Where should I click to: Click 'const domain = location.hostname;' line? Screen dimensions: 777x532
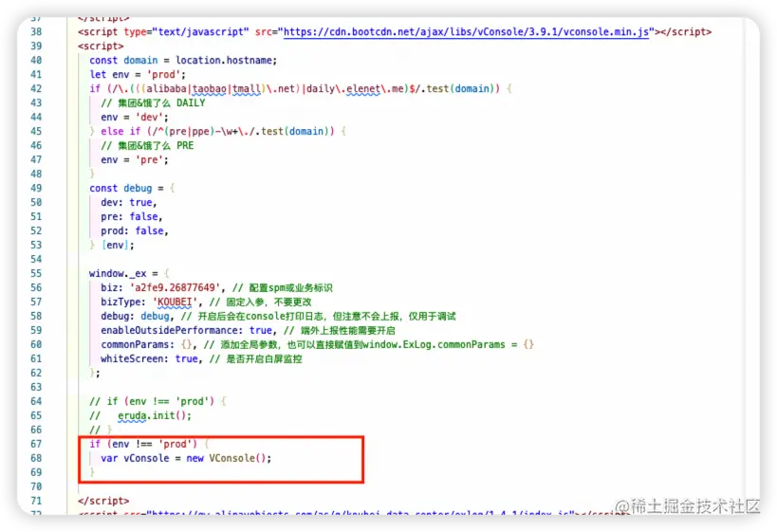point(183,61)
